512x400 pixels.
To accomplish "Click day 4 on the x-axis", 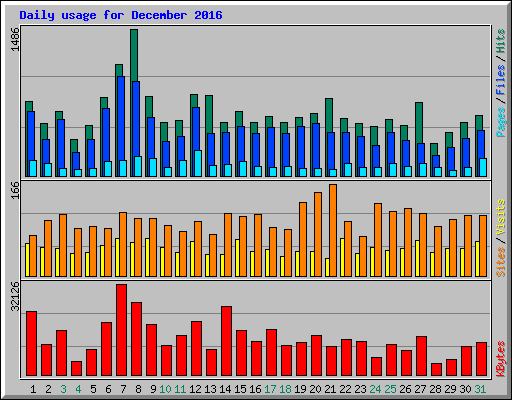I will tap(78, 389).
